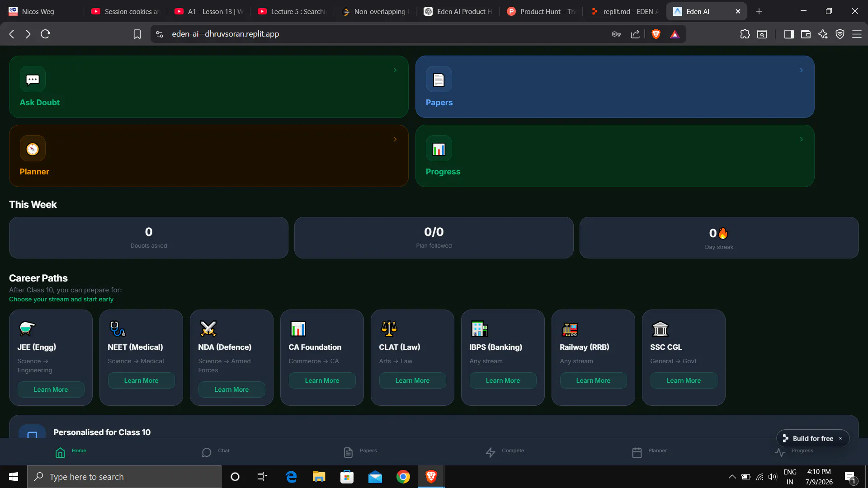868x488 pixels.
Task: Open the Papers document icon card
Action: pyautogui.click(x=439, y=80)
